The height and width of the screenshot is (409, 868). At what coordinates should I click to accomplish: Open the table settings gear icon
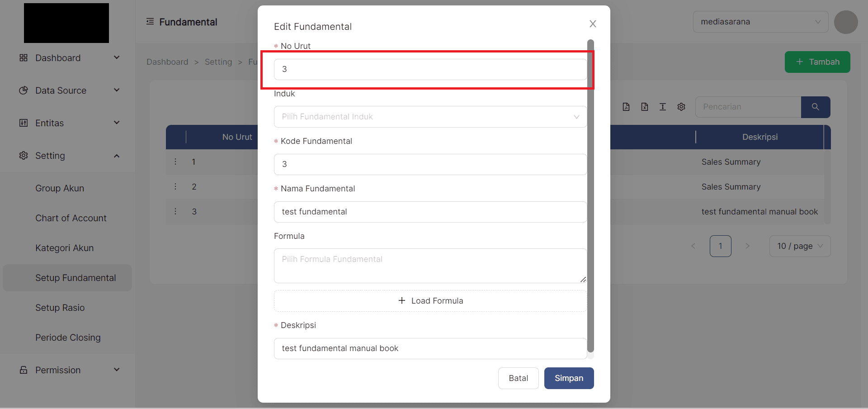point(681,107)
